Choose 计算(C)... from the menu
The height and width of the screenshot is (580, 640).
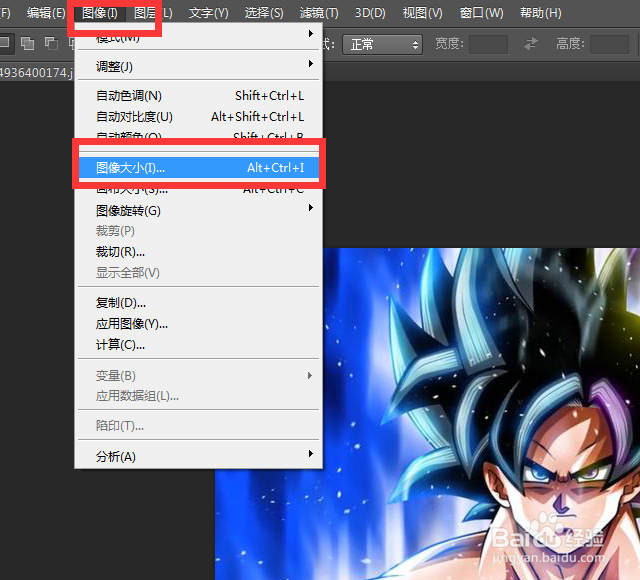(198, 345)
